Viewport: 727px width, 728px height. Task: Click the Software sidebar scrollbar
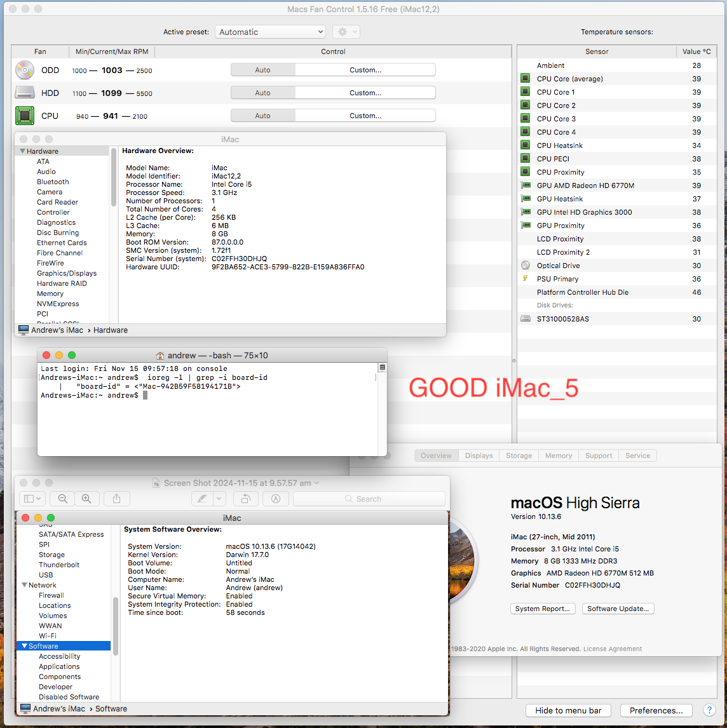[115, 625]
